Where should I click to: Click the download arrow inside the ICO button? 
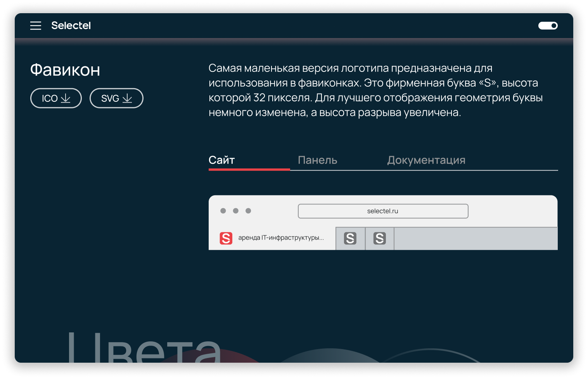tap(66, 98)
